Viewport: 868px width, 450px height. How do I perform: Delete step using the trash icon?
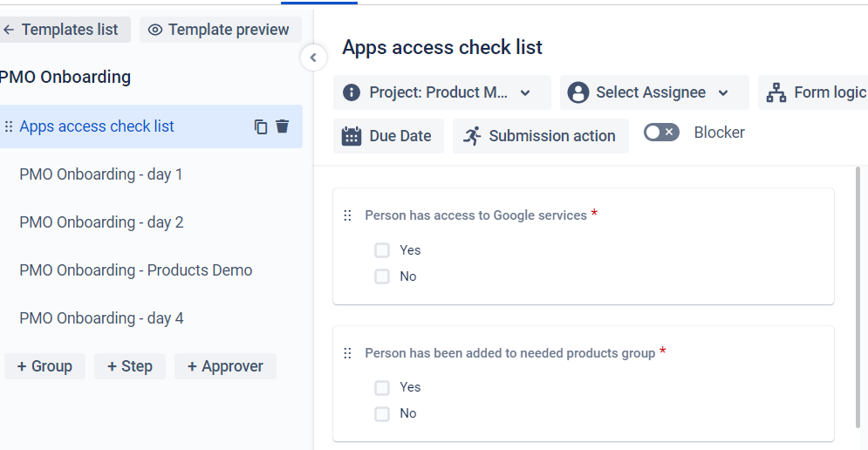tap(282, 126)
